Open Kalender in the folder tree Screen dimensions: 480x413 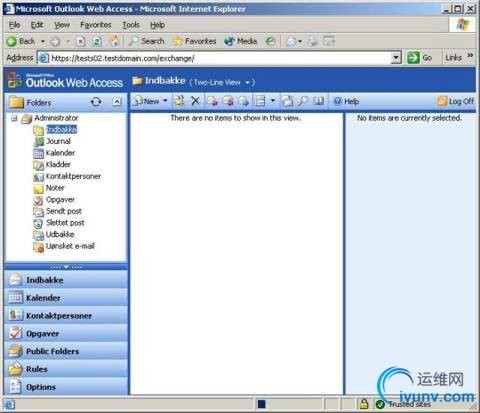[60, 153]
